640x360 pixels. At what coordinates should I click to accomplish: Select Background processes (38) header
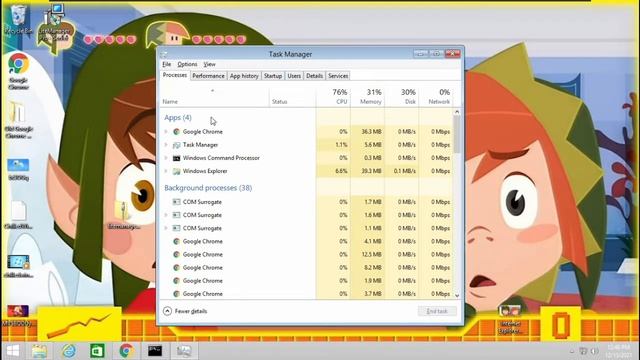pyautogui.click(x=208, y=188)
